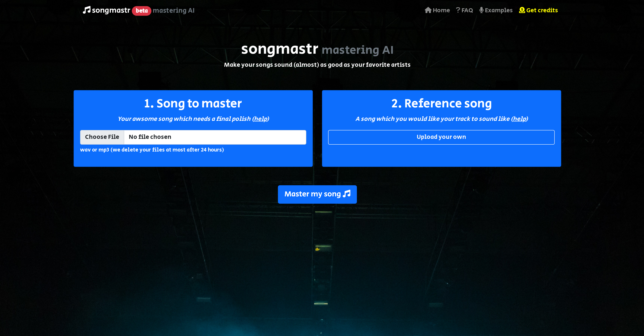Click Choose File to pick your song
Viewport: 644px width, 336px height.
[x=102, y=137]
